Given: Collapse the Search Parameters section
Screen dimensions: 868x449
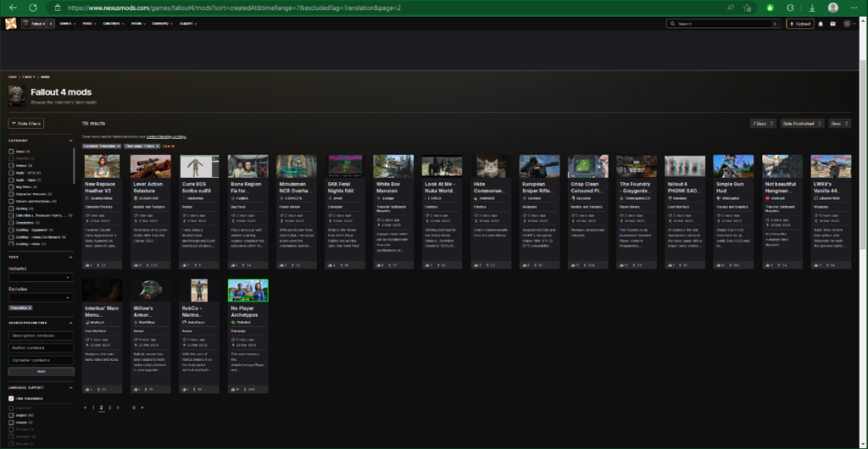Looking at the screenshot, I should point(71,323).
